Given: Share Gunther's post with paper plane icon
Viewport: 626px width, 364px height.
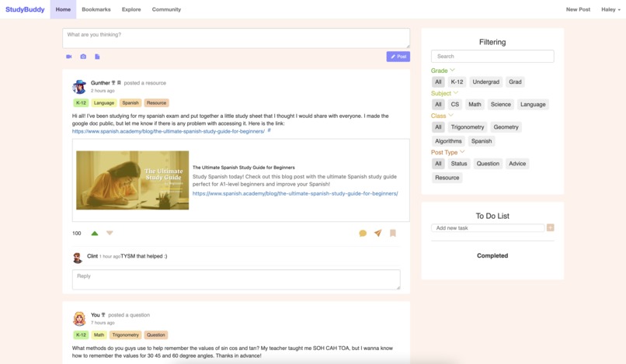Looking at the screenshot, I should pyautogui.click(x=377, y=233).
